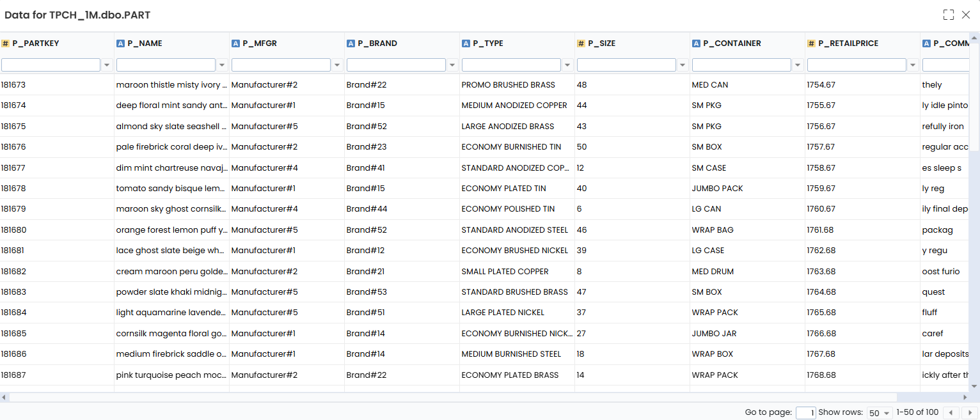This screenshot has width=980, height=420.
Task: Focus the P_NAME filter text box
Action: [x=166, y=65]
